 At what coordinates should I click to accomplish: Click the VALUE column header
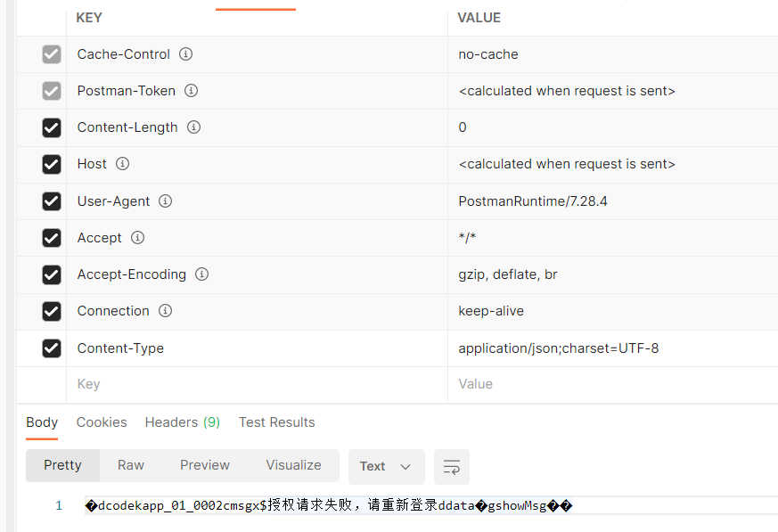point(479,18)
